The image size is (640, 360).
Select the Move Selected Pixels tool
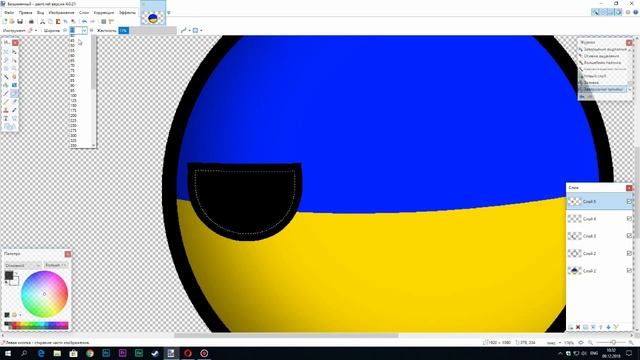14,52
